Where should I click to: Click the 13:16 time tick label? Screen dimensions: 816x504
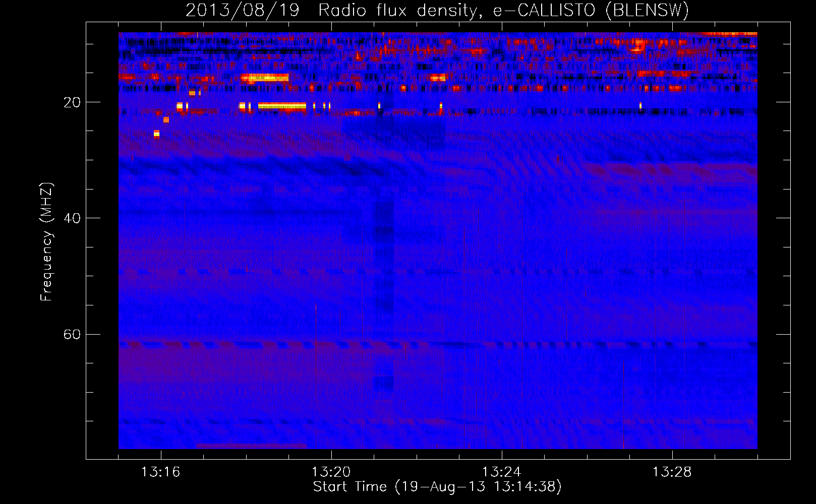(160, 472)
